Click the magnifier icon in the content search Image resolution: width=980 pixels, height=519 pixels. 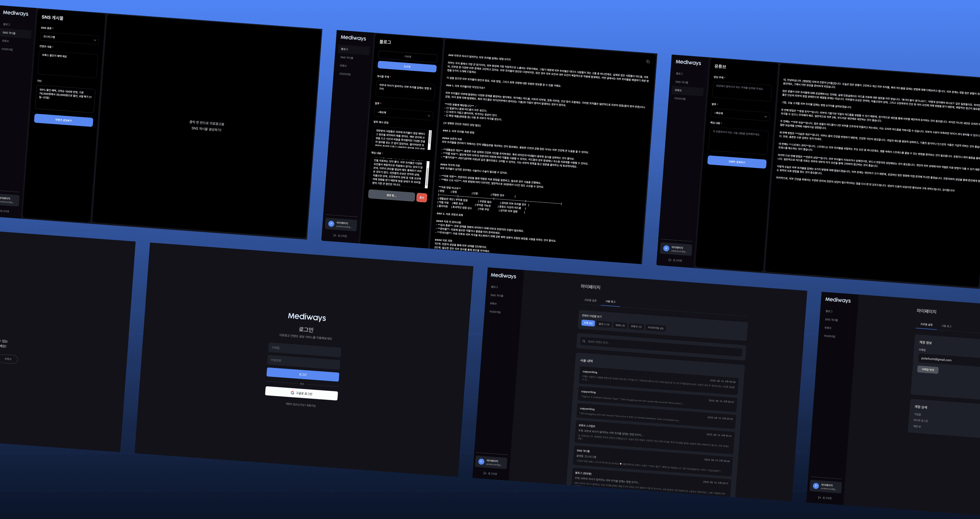click(x=584, y=341)
